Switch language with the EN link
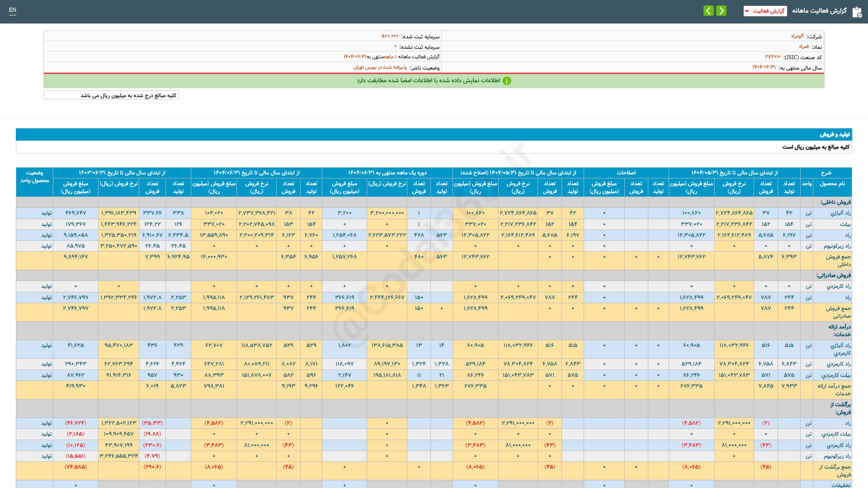Image resolution: width=868 pixels, height=488 pixels. click(x=13, y=10)
